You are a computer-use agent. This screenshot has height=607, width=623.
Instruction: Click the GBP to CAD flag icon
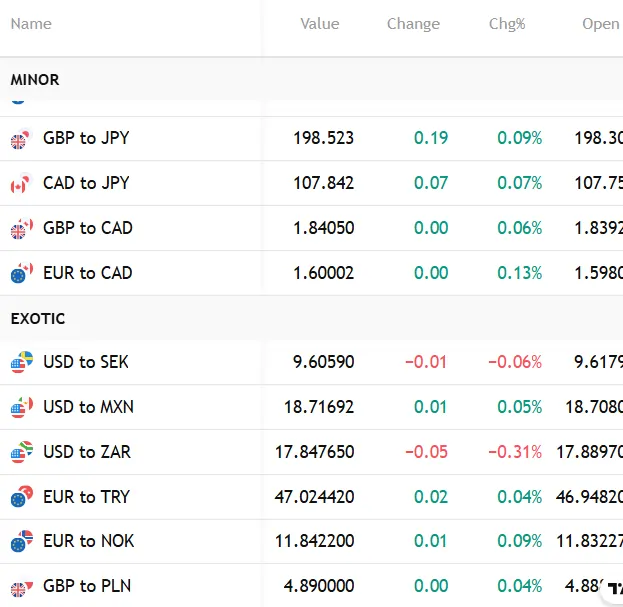click(21, 229)
